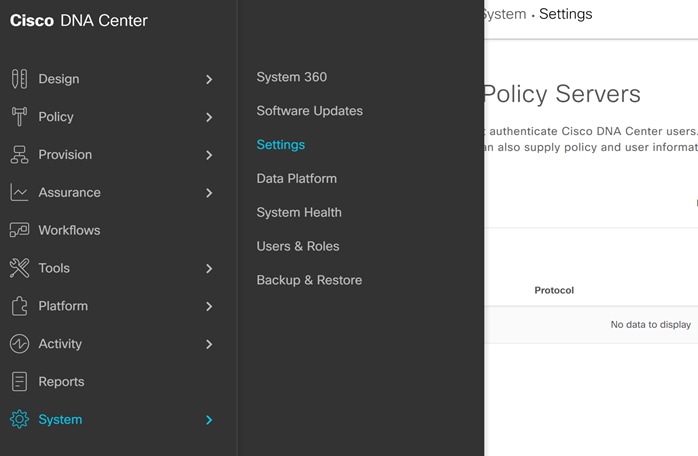This screenshot has width=698, height=456.
Task: Open the Assurance menu item
Action: (x=69, y=192)
